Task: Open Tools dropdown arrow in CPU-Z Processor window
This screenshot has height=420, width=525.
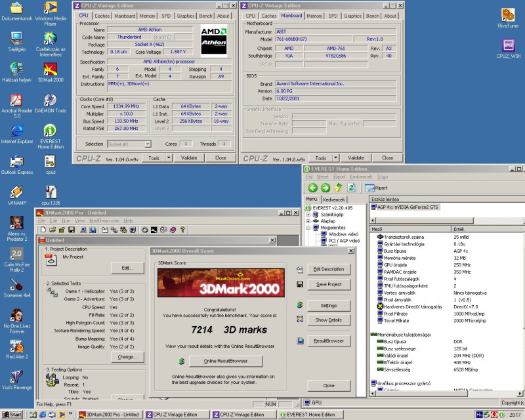Action: point(169,157)
